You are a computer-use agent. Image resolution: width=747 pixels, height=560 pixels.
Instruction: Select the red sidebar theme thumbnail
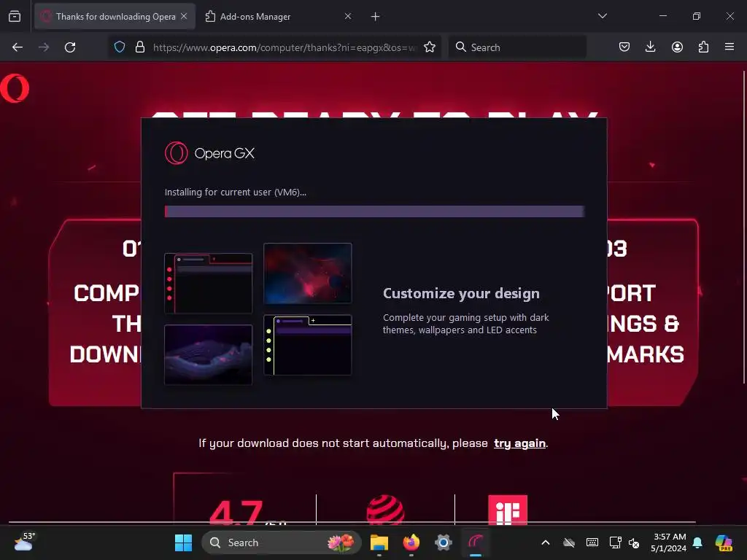point(208,284)
